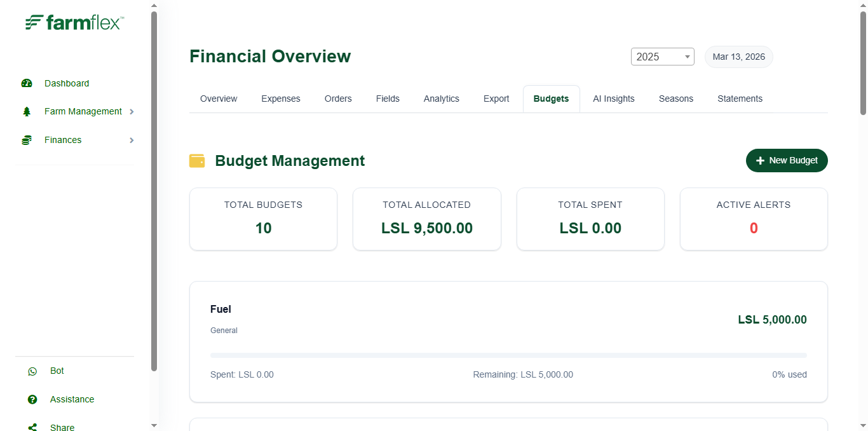Click the sidebar vertical scrollbar

point(154,191)
